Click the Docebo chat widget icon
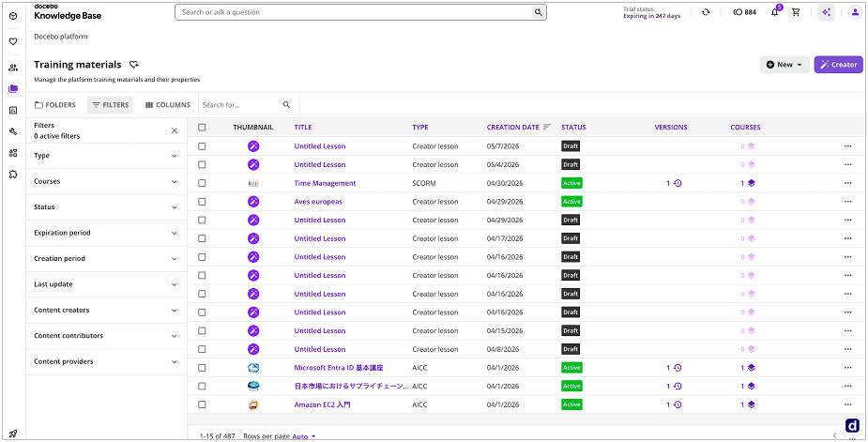This screenshot has height=442, width=868. [852, 425]
